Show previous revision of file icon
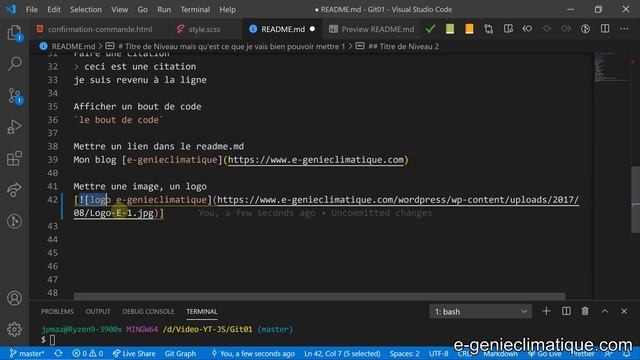This screenshot has height=360, width=640. point(527,29)
